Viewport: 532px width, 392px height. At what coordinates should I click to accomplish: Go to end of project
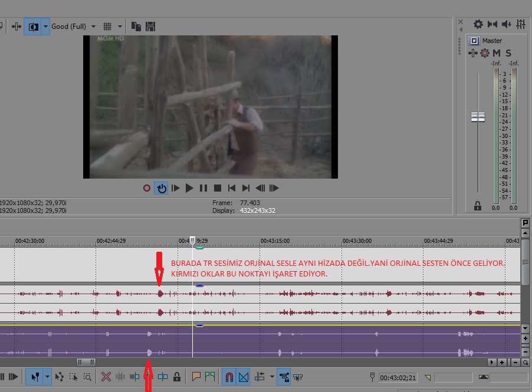point(245,188)
